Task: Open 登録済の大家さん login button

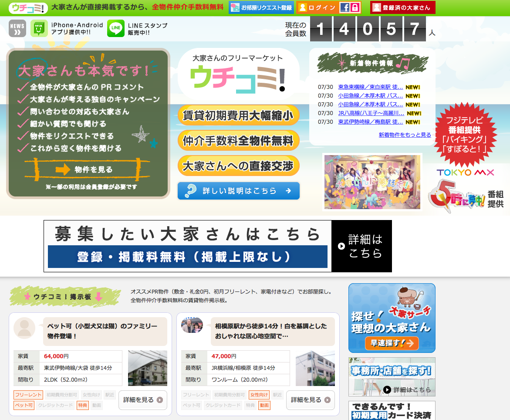Action: (x=403, y=7)
